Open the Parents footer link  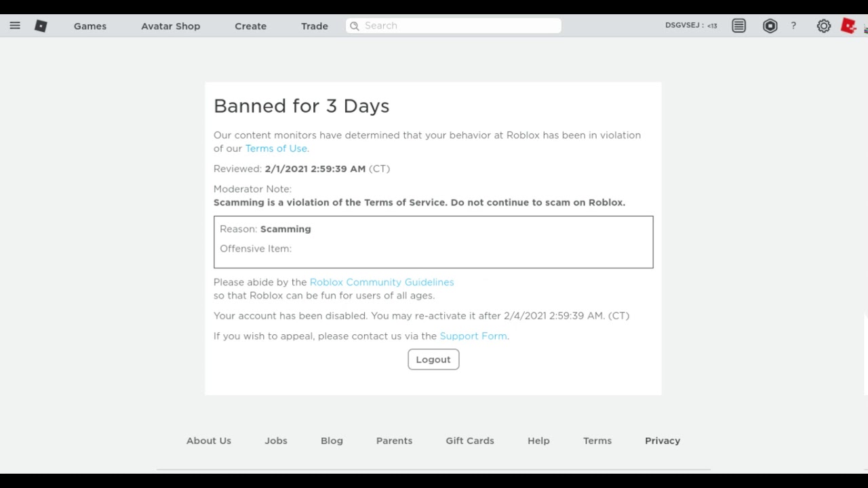click(394, 441)
